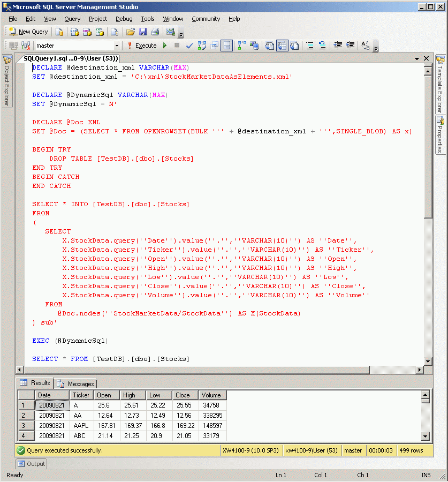Click Execute to run the query
Screen dimensions: 448x482
pyautogui.click(x=141, y=46)
